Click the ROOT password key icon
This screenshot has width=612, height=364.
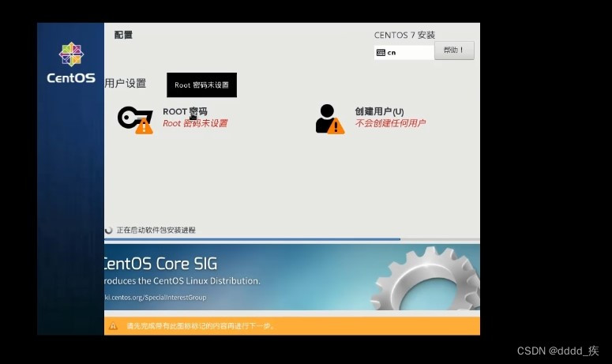[x=135, y=120]
